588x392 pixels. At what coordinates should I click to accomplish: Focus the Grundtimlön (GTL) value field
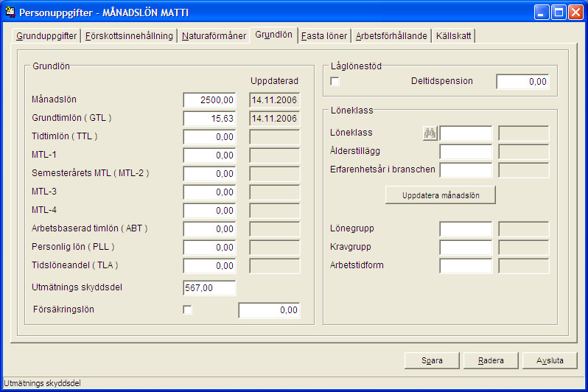[209, 119]
